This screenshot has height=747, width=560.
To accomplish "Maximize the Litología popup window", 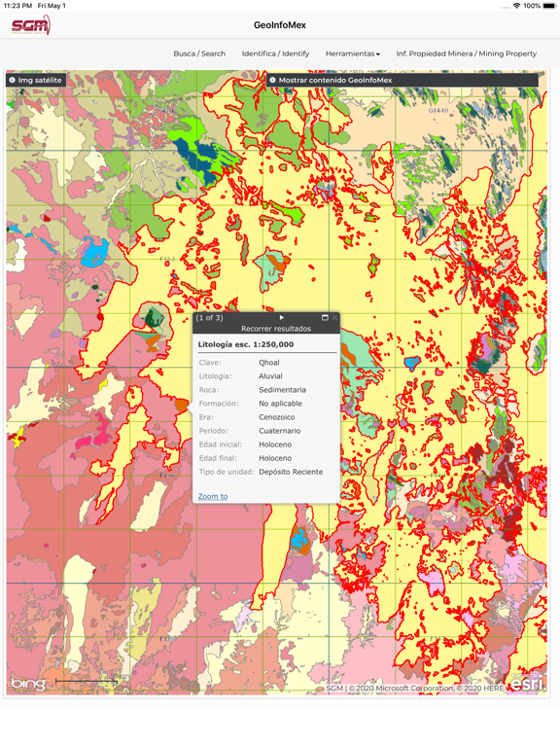I will [326, 317].
